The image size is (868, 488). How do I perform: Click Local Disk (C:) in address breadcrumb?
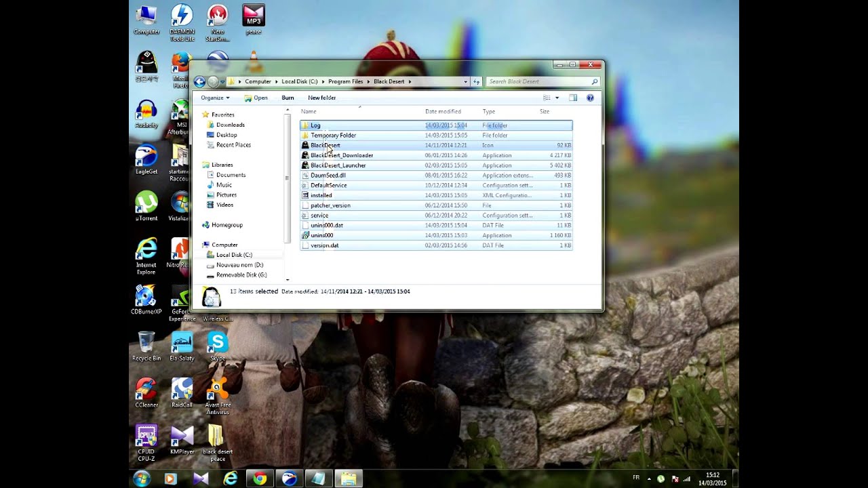pos(299,81)
